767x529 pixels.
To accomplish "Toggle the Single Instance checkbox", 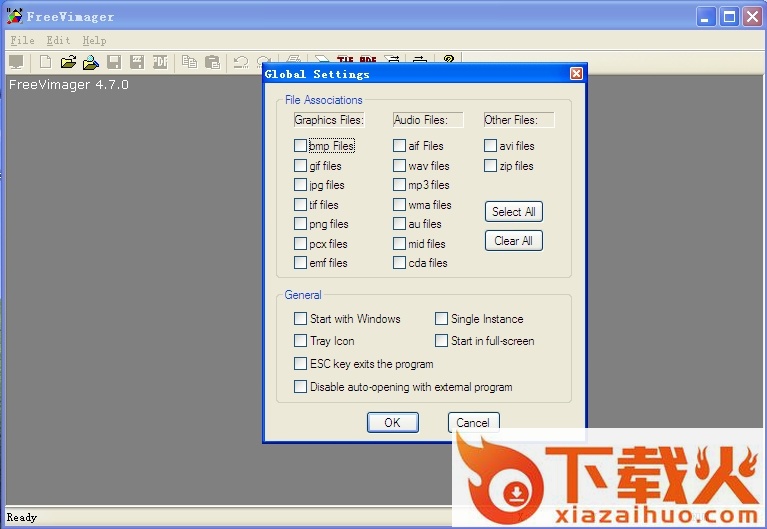I will (x=442, y=319).
